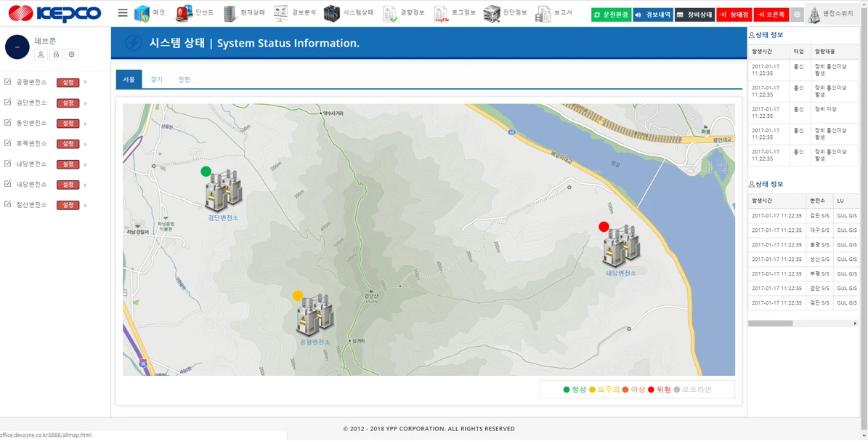Viewport: 868px width, 442px height.
Task: Select the 내당변전소 substation icon on map
Action: [620, 246]
